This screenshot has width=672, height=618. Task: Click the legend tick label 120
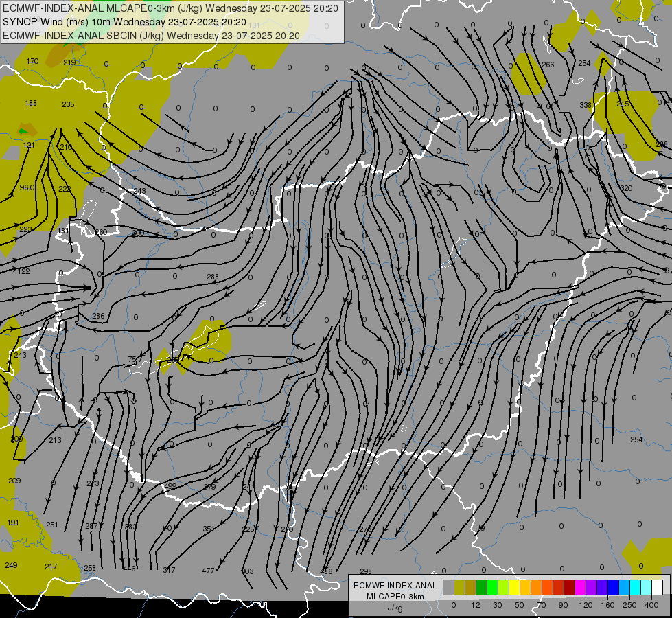coord(586,605)
